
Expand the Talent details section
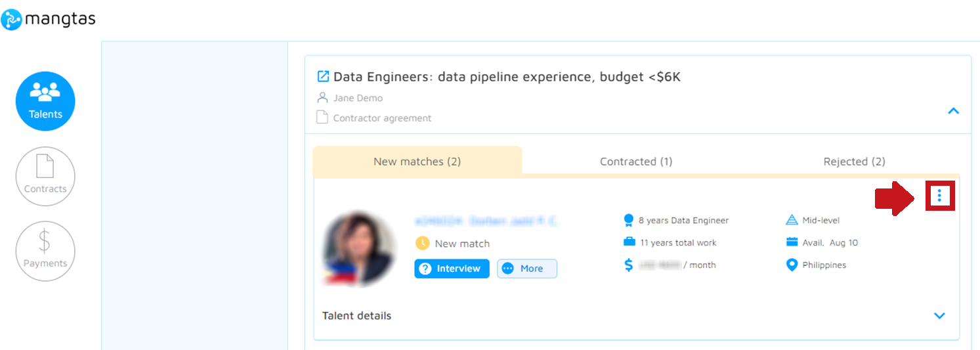(940, 316)
